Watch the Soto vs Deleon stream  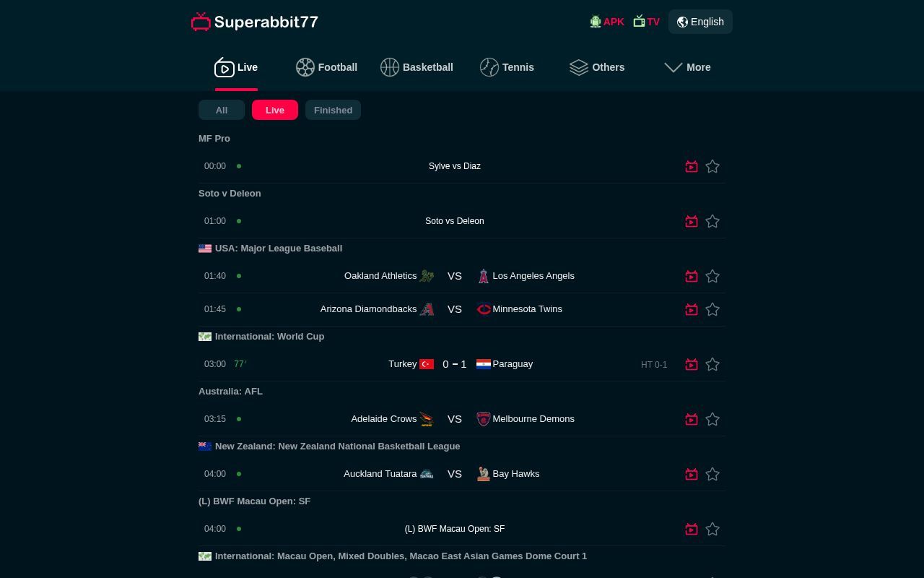(x=692, y=221)
